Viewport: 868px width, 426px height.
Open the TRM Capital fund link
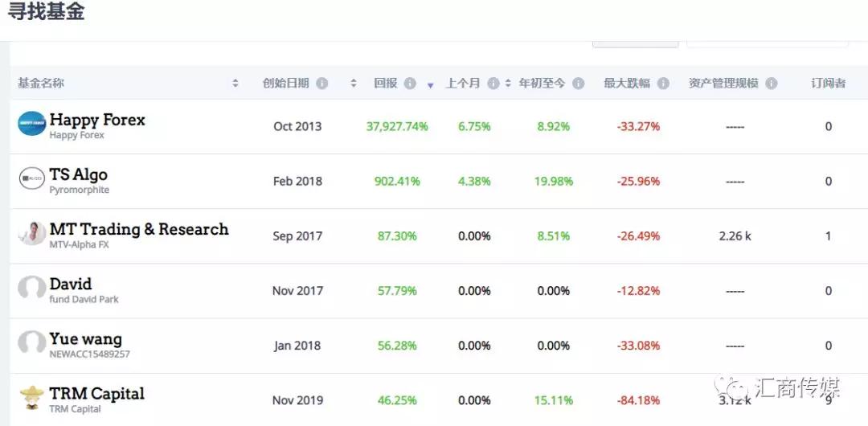[x=97, y=393]
